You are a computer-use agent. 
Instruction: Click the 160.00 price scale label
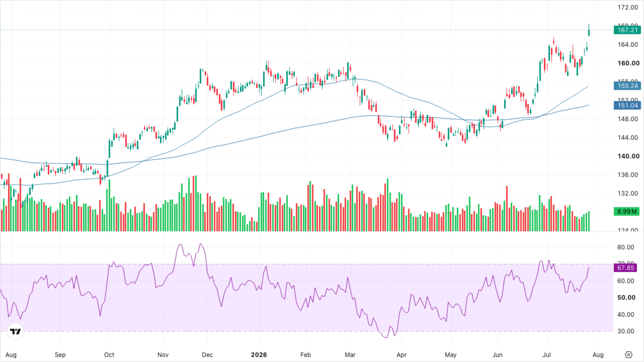pyautogui.click(x=628, y=63)
